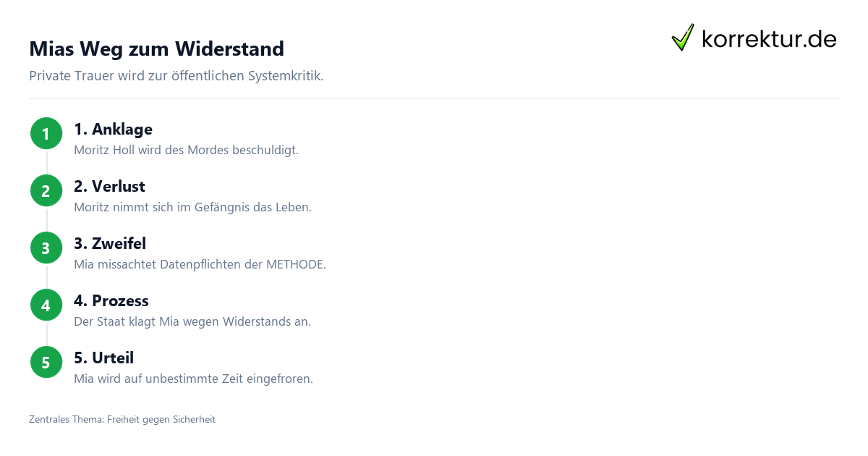This screenshot has height=456, width=868.
Task: Click the green checkmark logo icon
Action: [683, 38]
